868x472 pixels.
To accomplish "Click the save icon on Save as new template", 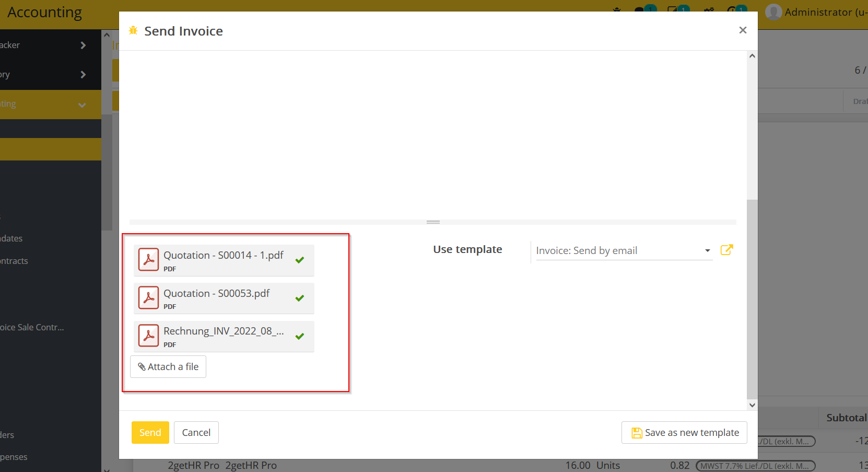I will 637,432.
